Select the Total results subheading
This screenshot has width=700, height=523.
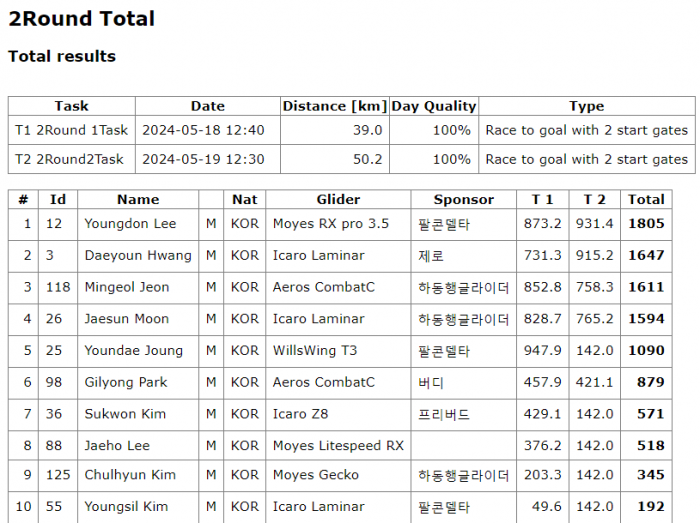[62, 57]
